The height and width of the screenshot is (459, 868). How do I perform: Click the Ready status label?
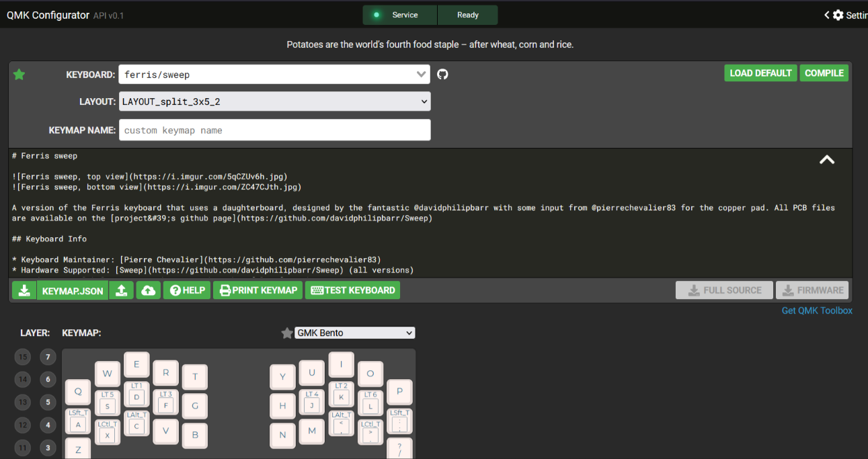(468, 15)
